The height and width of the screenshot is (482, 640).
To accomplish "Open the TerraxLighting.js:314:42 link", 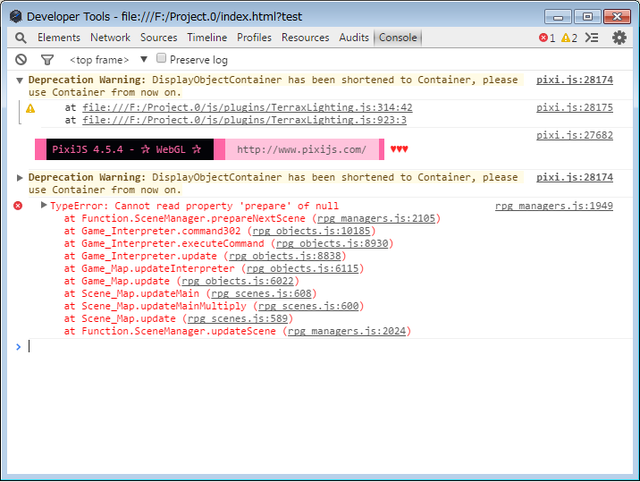I will tap(247, 108).
